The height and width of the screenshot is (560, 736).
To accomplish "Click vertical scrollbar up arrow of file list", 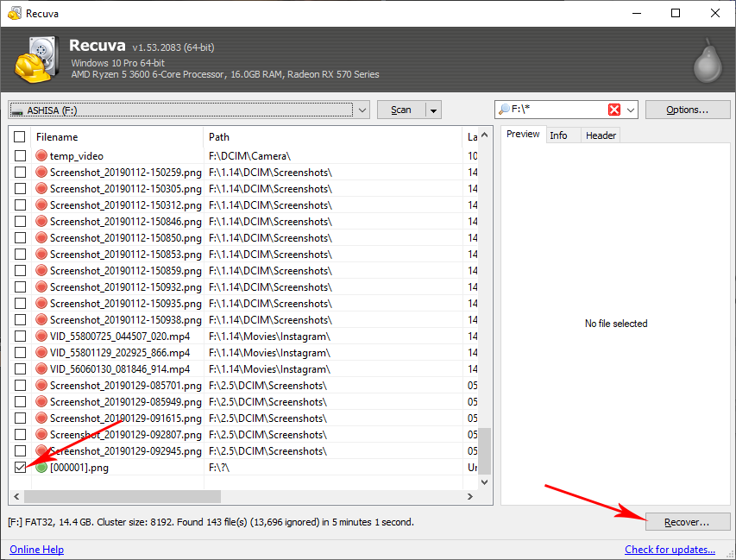I will (x=486, y=135).
